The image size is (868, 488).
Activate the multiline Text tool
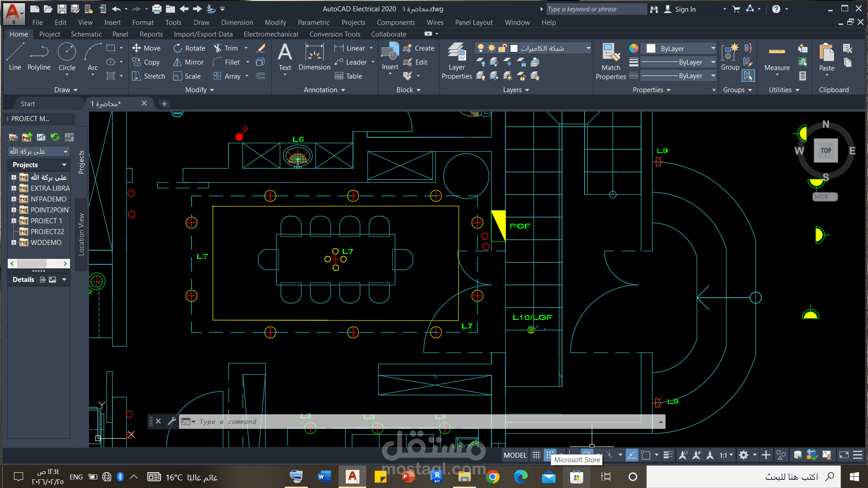click(285, 56)
